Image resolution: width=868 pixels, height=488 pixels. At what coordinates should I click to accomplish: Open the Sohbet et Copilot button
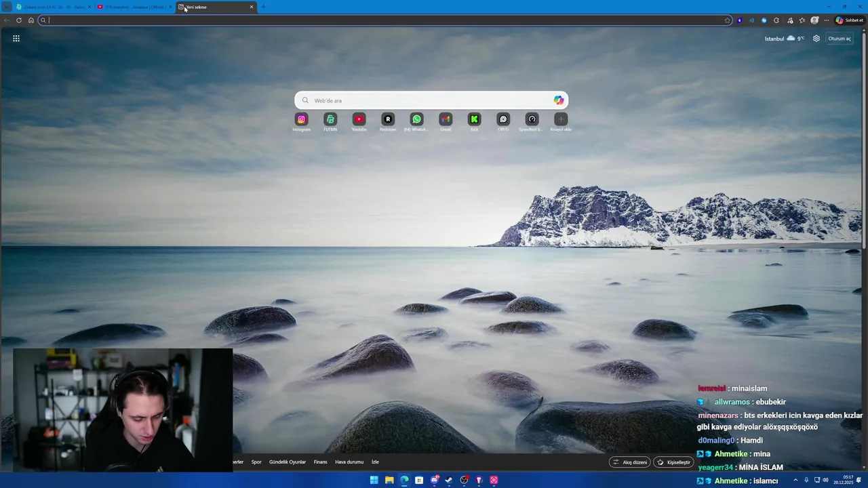click(x=849, y=20)
